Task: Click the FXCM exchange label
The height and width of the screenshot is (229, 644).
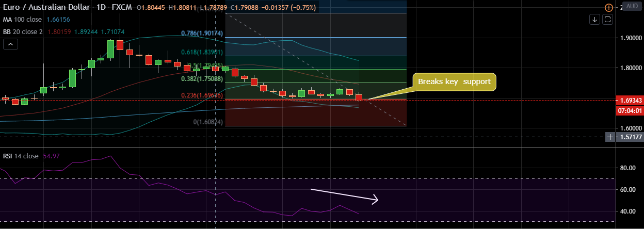Action: [121, 8]
